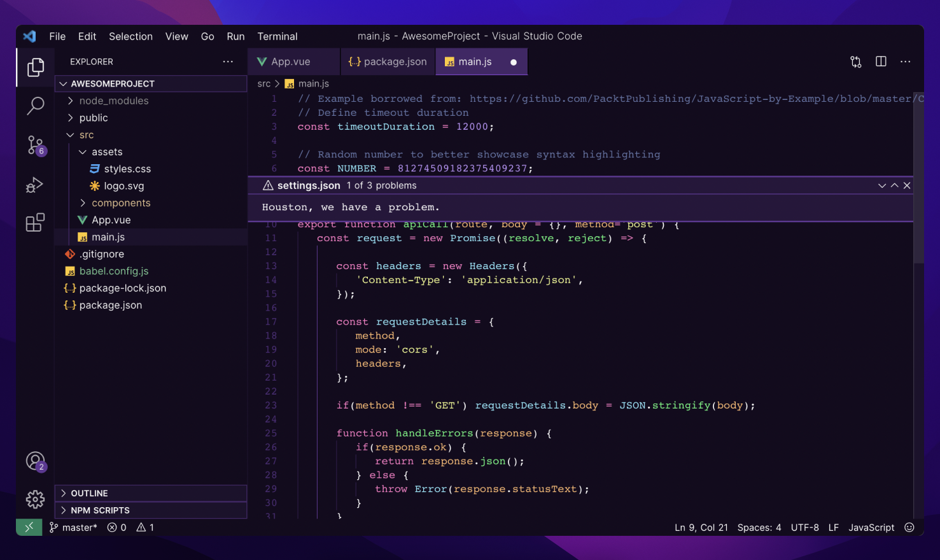This screenshot has width=940, height=560.
Task: Switch to the package.json tab
Action: click(388, 62)
